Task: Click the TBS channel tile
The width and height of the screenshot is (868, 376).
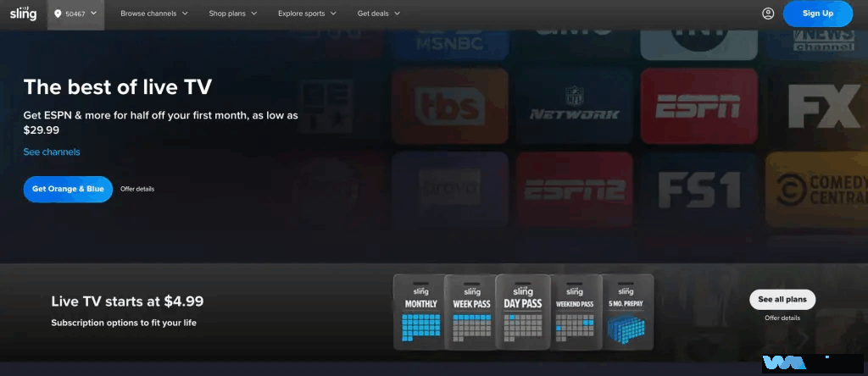Action: (x=450, y=106)
